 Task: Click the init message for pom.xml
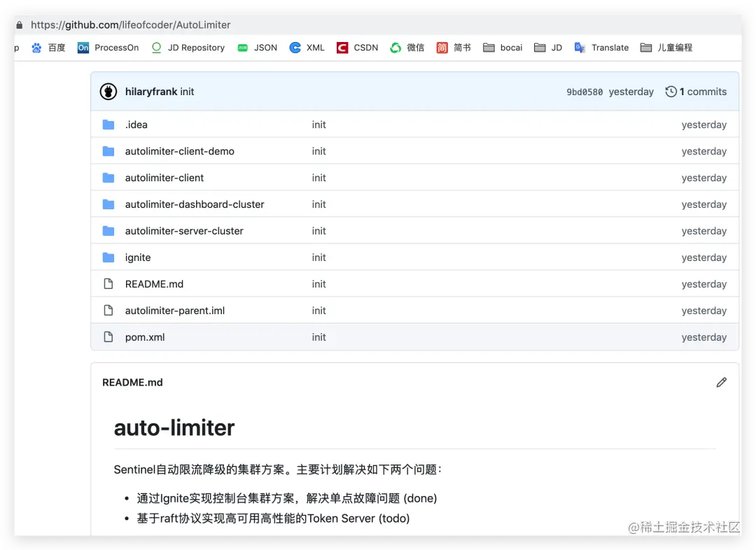318,337
